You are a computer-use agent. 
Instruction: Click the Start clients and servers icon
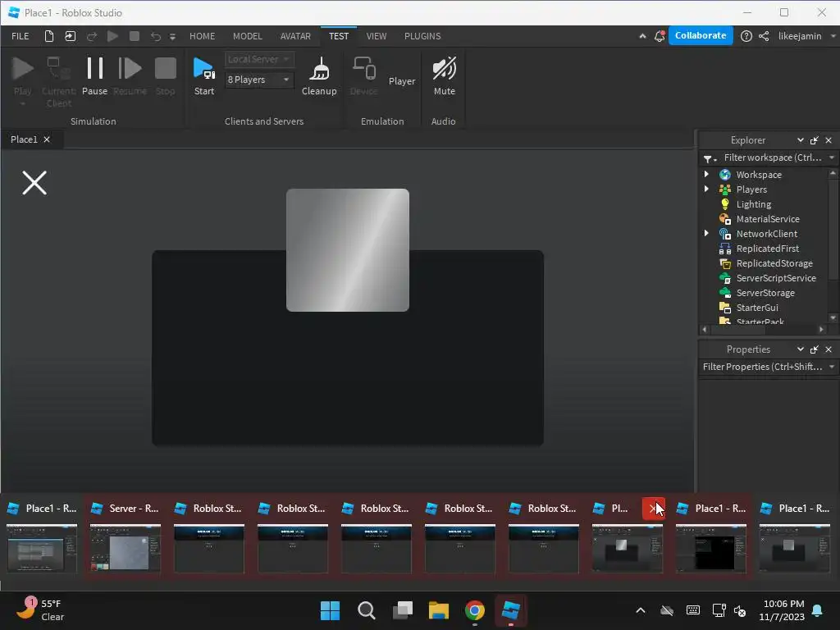[x=203, y=69]
